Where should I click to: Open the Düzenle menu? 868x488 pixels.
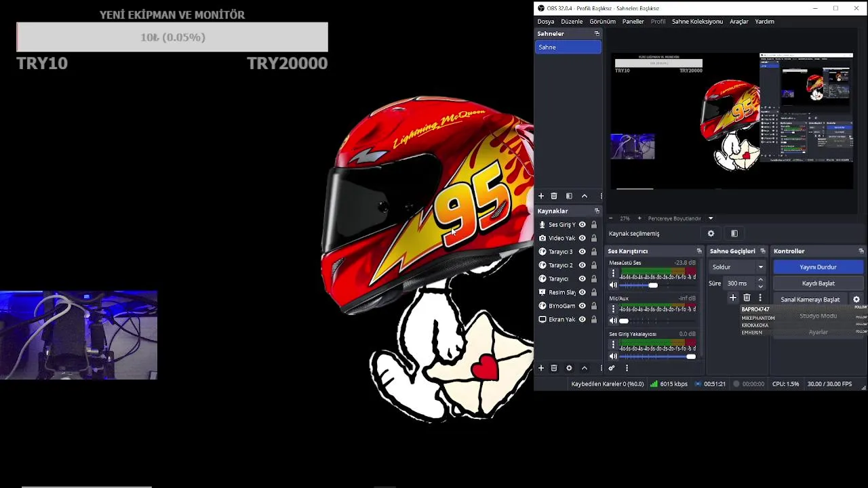(x=572, y=21)
